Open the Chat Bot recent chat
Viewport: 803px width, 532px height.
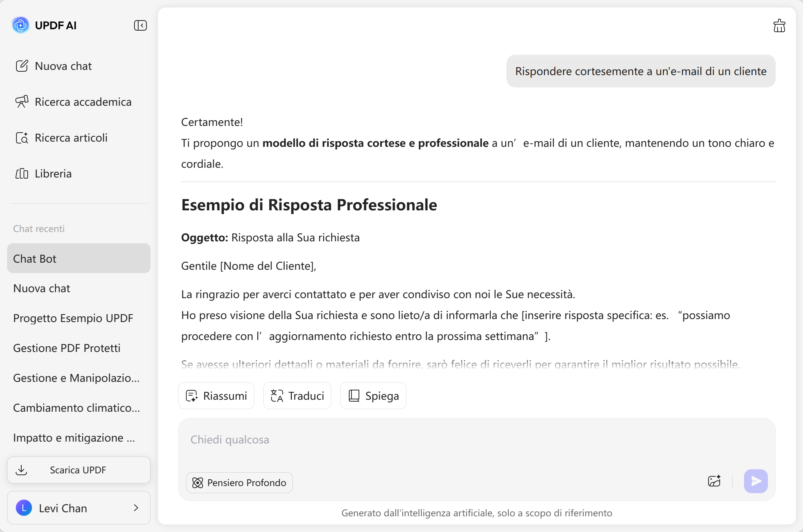tap(78, 259)
